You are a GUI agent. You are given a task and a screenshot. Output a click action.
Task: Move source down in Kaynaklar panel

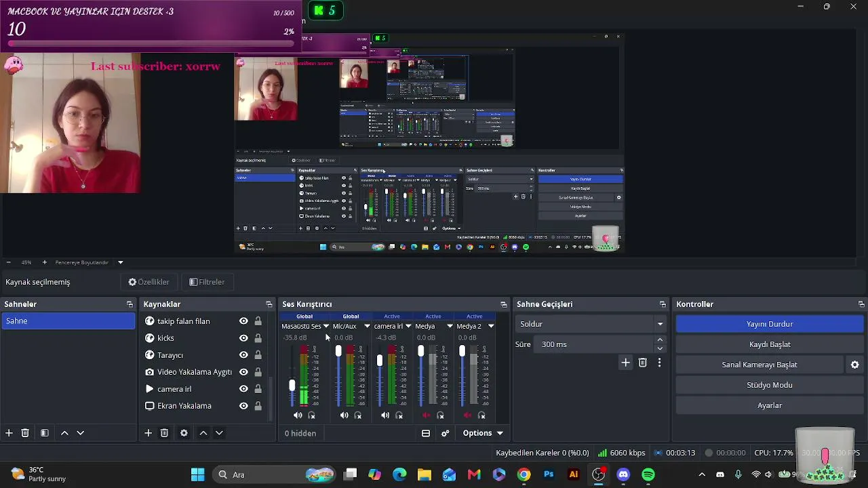point(219,433)
